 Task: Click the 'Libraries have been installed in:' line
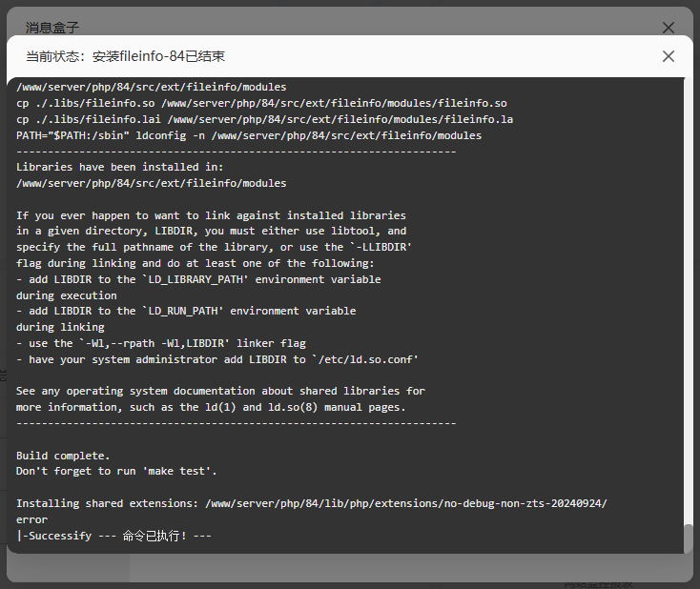(x=119, y=167)
